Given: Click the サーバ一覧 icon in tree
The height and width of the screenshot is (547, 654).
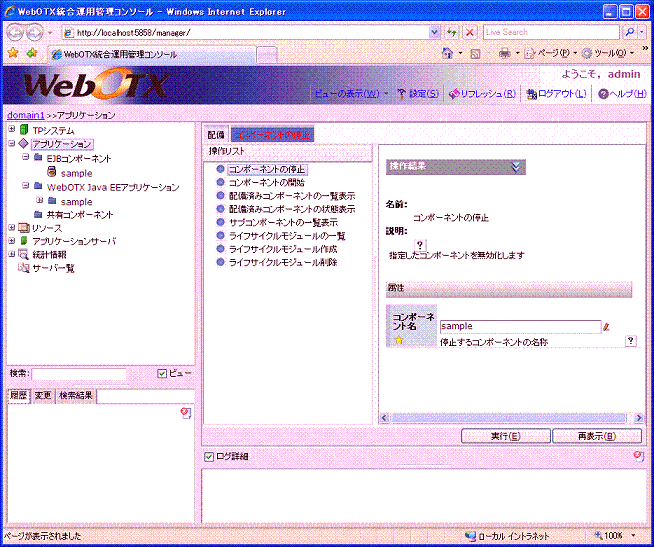Looking at the screenshot, I should click(x=23, y=269).
